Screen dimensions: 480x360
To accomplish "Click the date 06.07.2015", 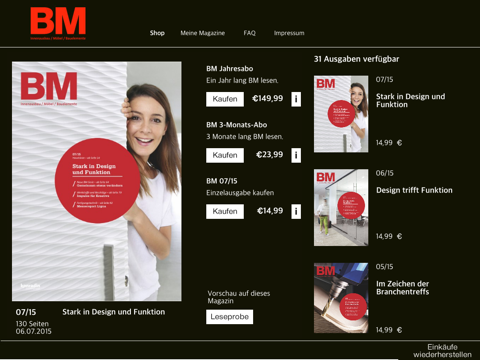I will tap(34, 331).
